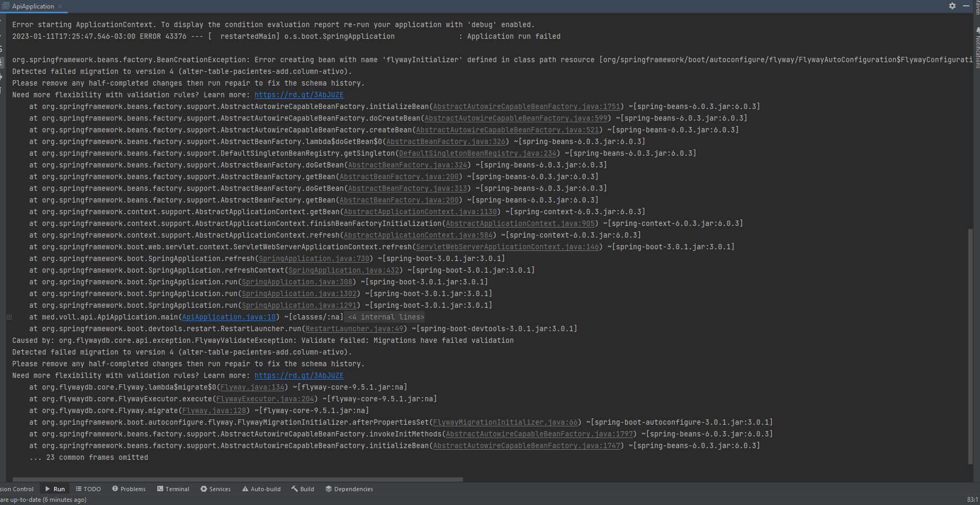Jump to FlywayMigrationInitializer.java:66
This screenshot has width=980, height=505.
pyautogui.click(x=505, y=422)
